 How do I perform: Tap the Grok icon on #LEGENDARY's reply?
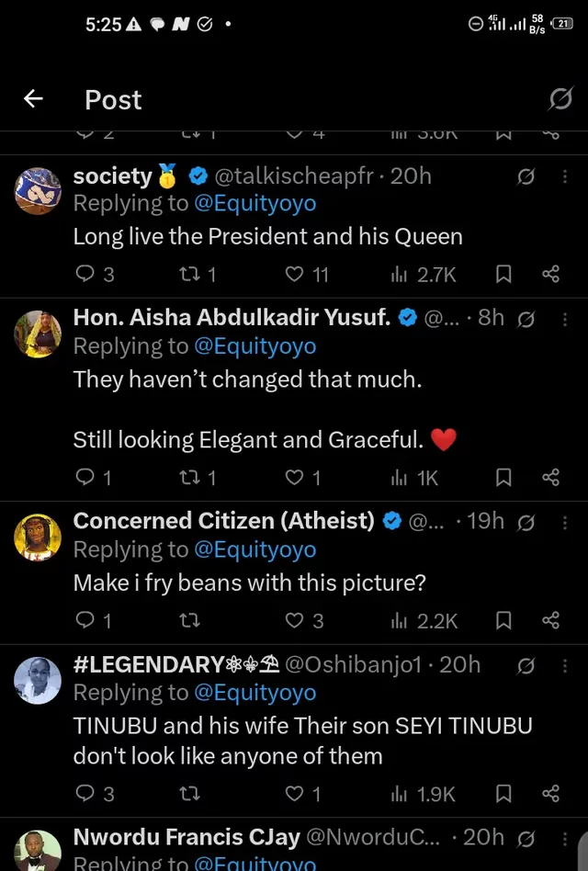point(526,665)
